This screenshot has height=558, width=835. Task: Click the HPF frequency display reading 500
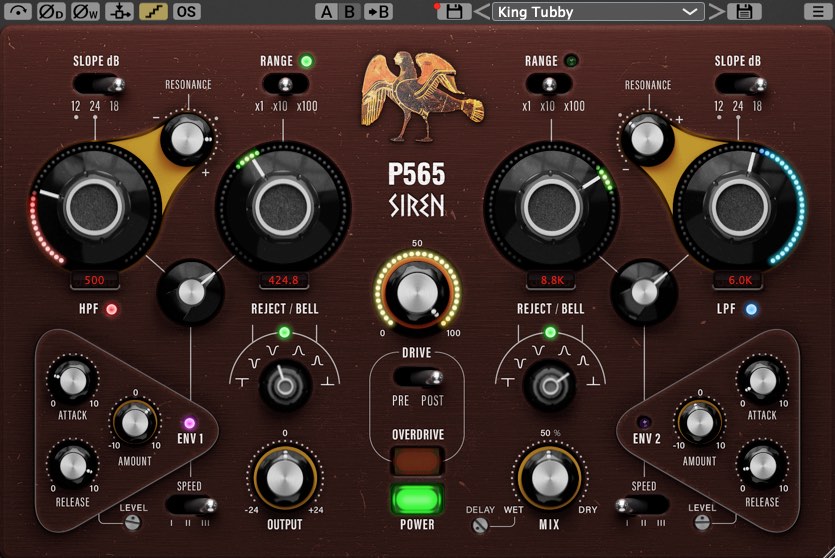95,280
